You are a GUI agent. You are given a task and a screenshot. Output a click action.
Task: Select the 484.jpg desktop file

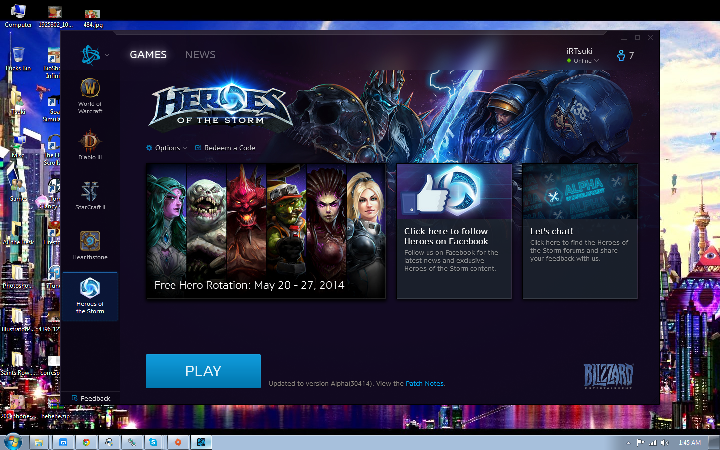tap(93, 17)
